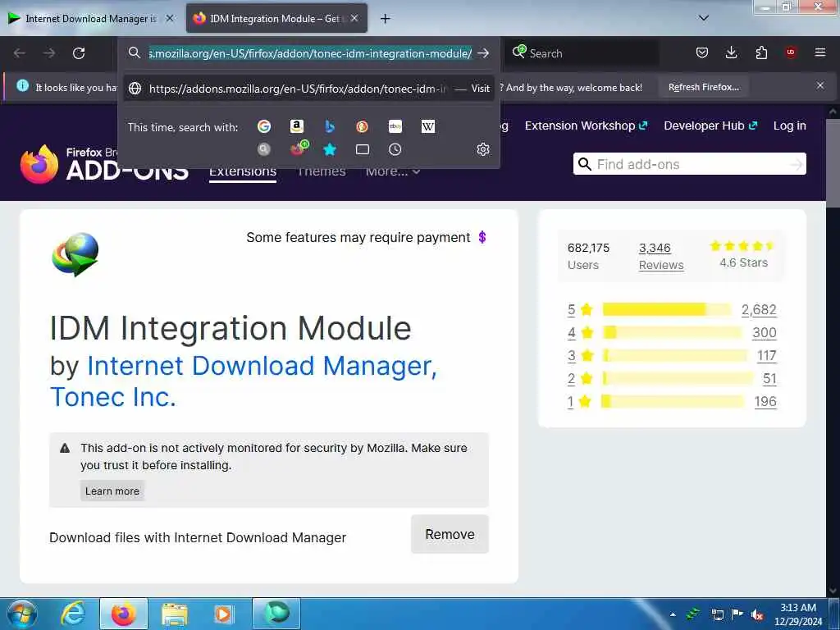The width and height of the screenshot is (840, 630).
Task: Search bookmarks with the star icon
Action: 330,149
